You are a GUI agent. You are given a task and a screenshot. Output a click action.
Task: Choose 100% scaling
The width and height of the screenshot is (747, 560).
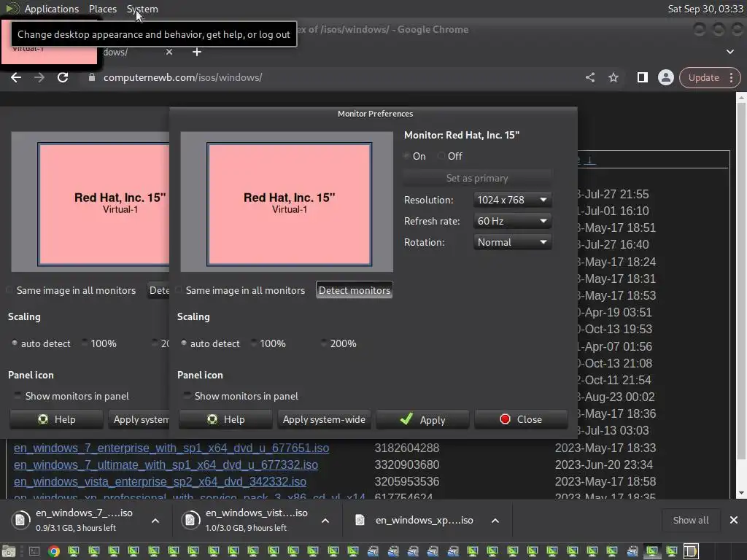(253, 343)
